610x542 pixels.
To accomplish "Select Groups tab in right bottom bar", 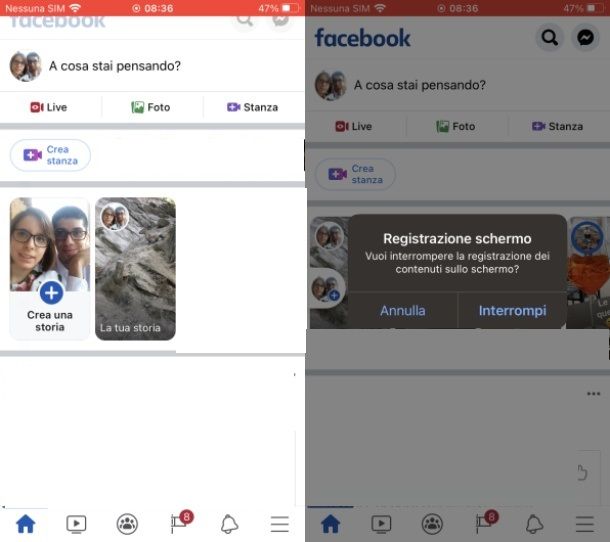I will [x=432, y=524].
